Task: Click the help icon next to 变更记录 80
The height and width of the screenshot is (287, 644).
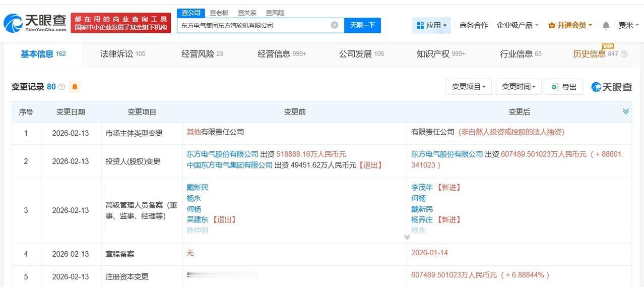Action: [x=61, y=87]
